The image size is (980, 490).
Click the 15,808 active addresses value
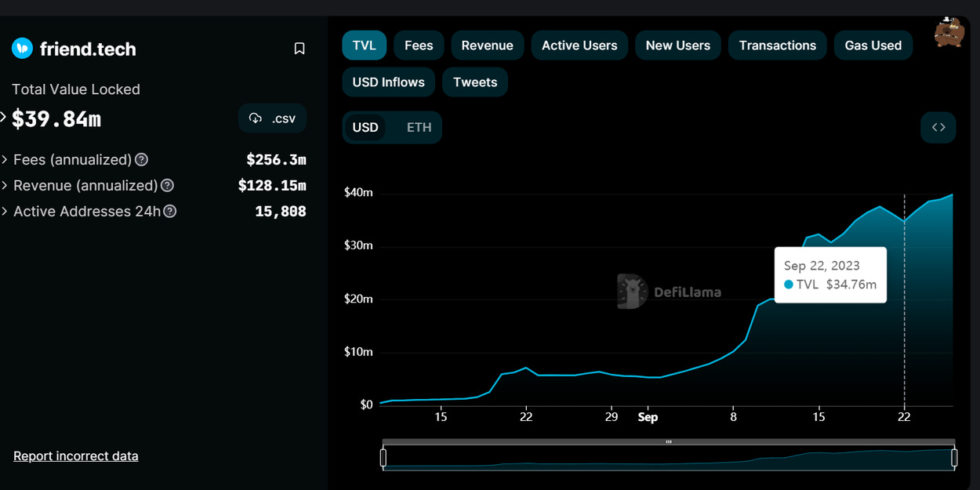click(x=281, y=211)
